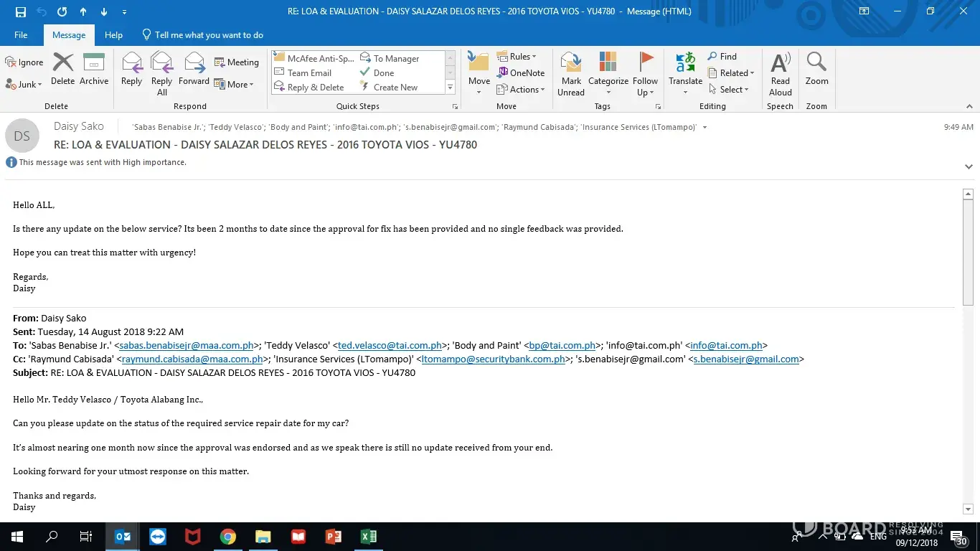Open the File menu tab
Image resolution: width=980 pixels, height=551 pixels.
coord(21,34)
